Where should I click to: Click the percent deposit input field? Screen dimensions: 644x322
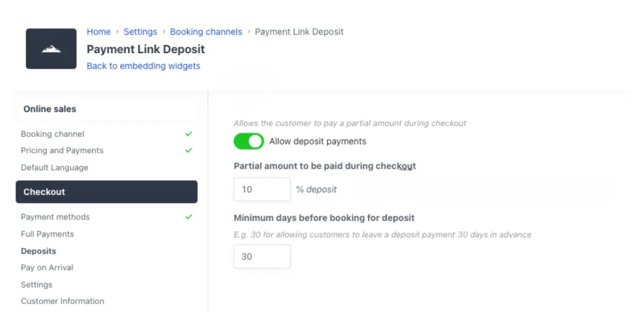coord(262,189)
